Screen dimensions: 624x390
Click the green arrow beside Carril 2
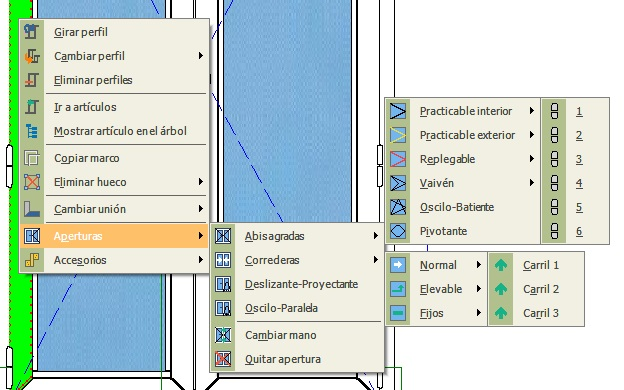pyautogui.click(x=501, y=289)
